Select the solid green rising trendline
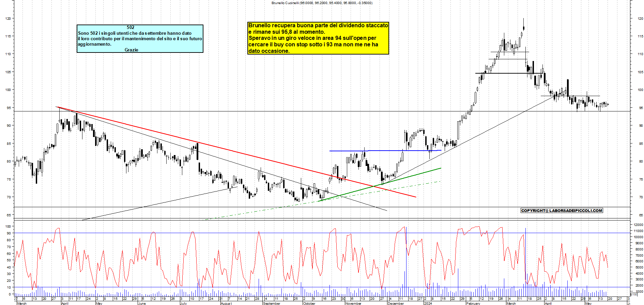 click(380, 185)
